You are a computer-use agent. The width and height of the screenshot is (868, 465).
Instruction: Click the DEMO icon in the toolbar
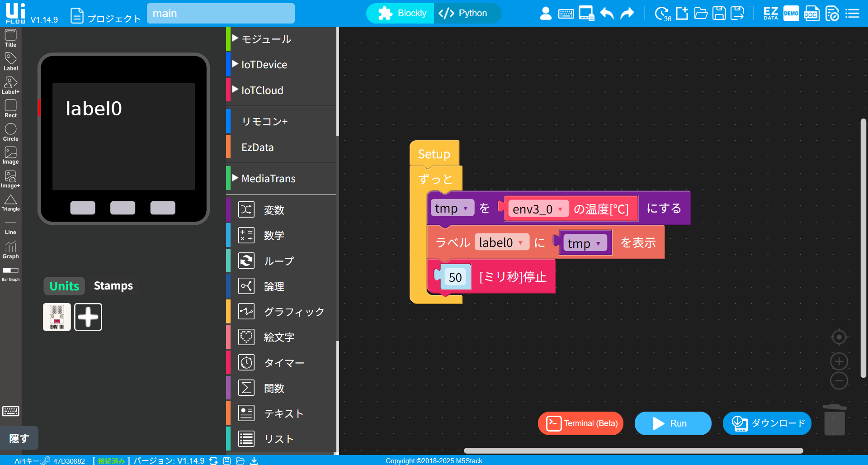click(791, 13)
